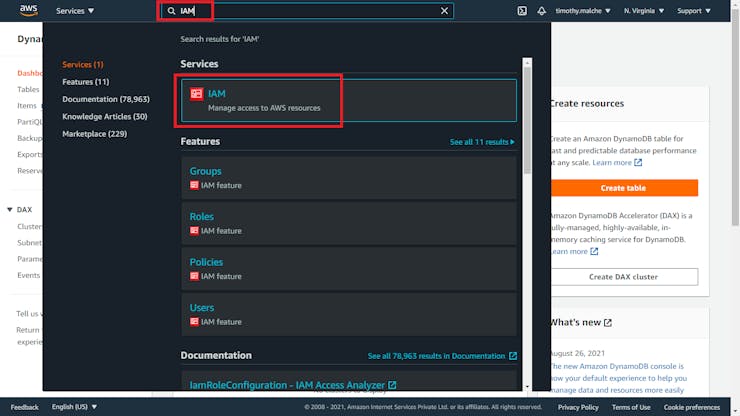The image size is (740, 416).
Task: Open the N. Virginia region selector
Action: tap(644, 11)
